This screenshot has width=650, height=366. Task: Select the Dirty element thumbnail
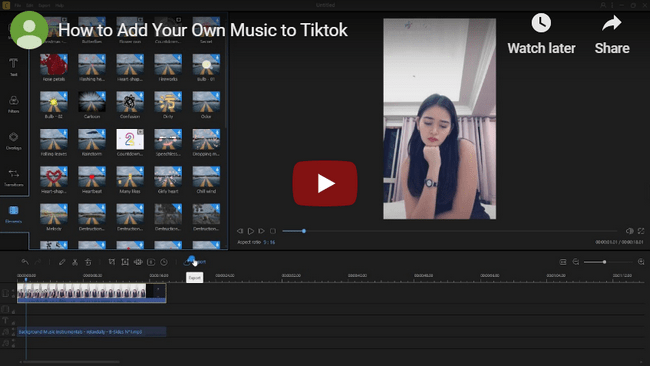[168, 102]
